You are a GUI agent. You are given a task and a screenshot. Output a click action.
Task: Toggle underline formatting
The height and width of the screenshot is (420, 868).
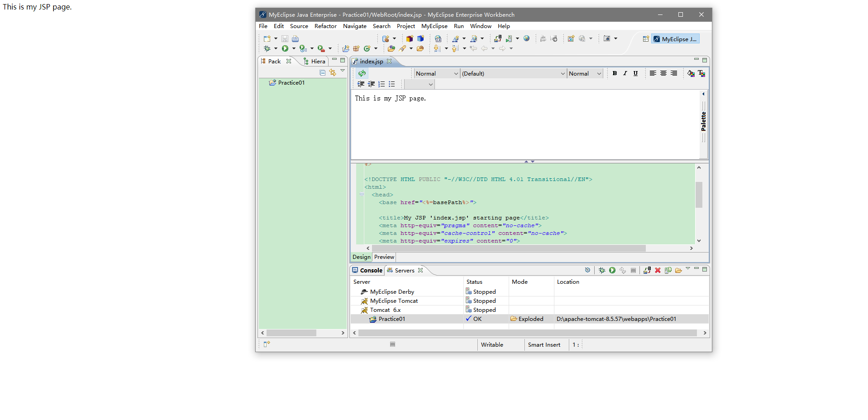[x=635, y=73]
